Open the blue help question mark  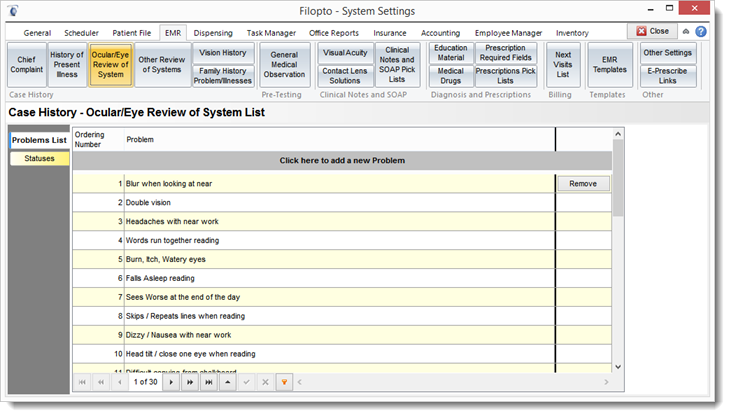click(x=701, y=31)
